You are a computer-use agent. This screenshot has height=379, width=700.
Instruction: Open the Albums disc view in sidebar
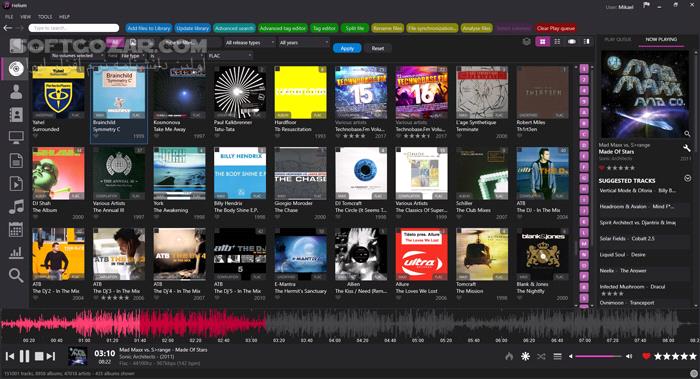pos(16,69)
